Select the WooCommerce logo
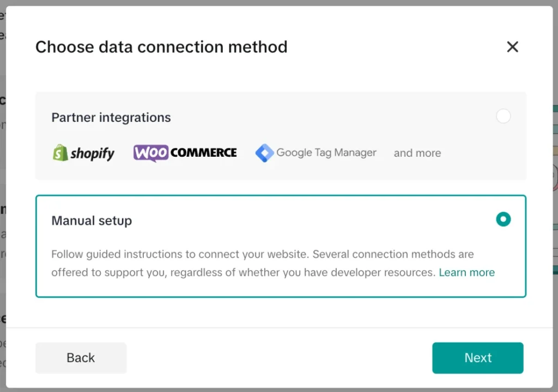 (185, 153)
